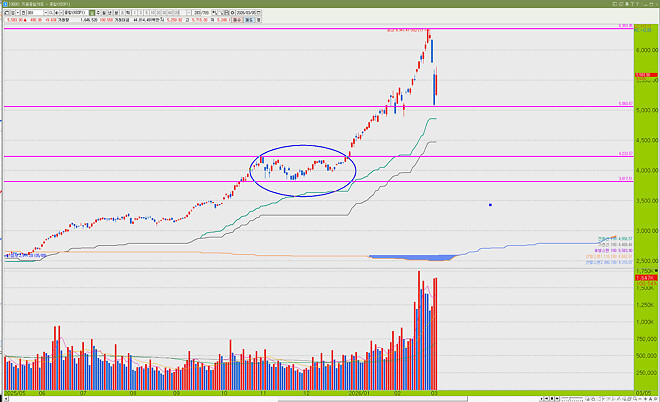Click the 03/05 date tag at bottom right
This screenshot has height=402, width=660.
(x=643, y=393)
